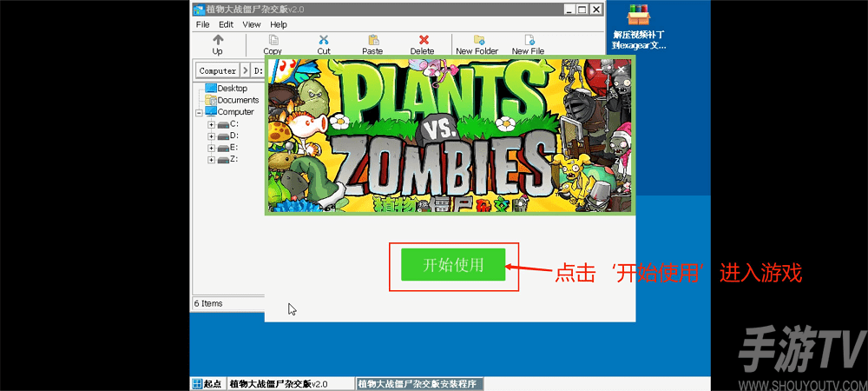
Task: Open the File menu
Action: pyautogui.click(x=202, y=24)
